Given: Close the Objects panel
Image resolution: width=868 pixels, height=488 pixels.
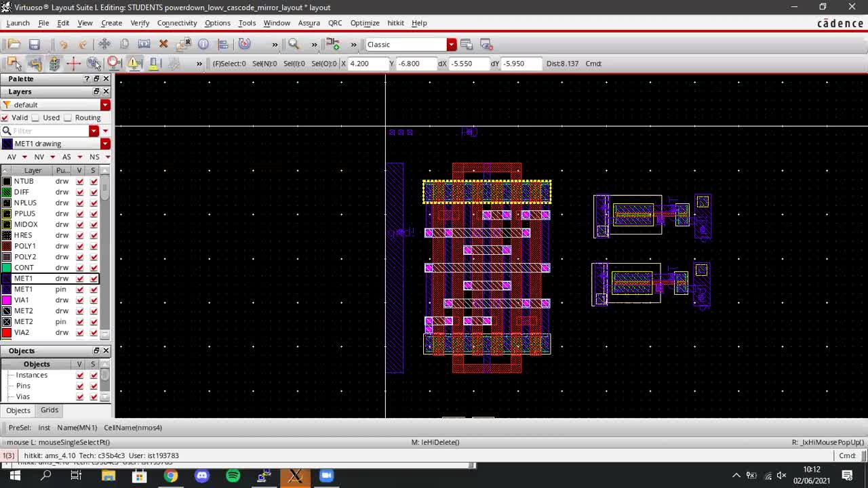Looking at the screenshot, I should pyautogui.click(x=106, y=350).
